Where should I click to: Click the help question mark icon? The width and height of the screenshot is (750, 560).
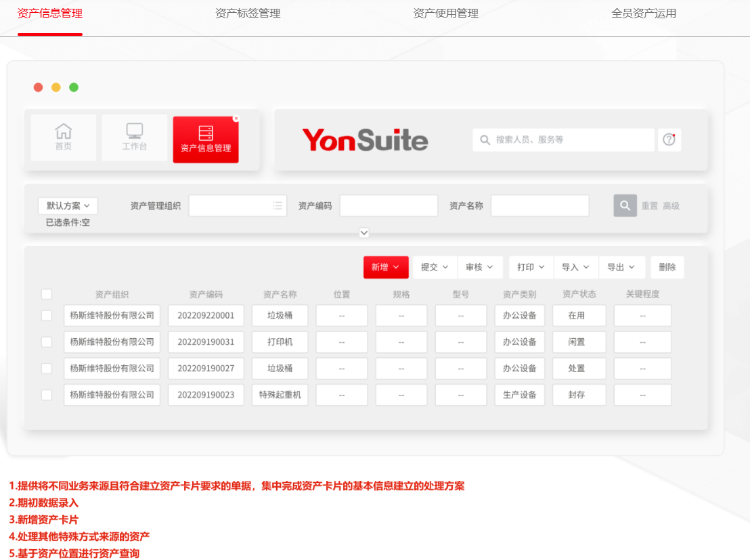(x=669, y=140)
